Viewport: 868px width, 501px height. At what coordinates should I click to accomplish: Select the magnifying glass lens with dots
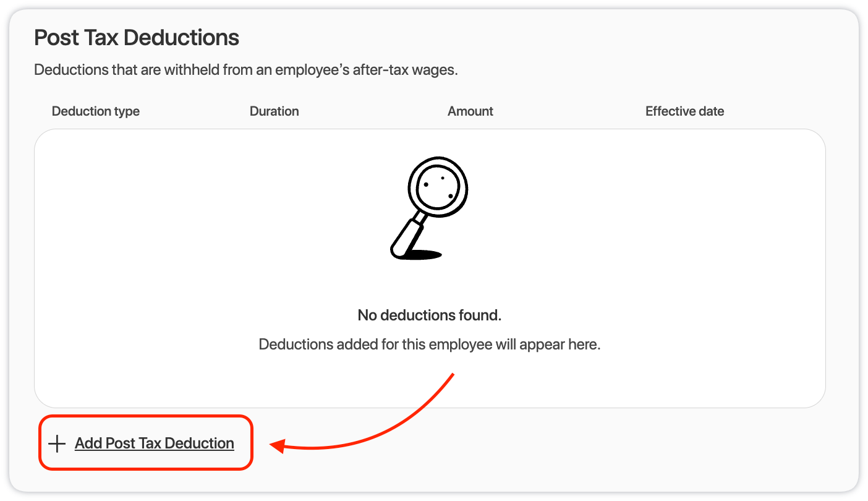click(x=438, y=187)
